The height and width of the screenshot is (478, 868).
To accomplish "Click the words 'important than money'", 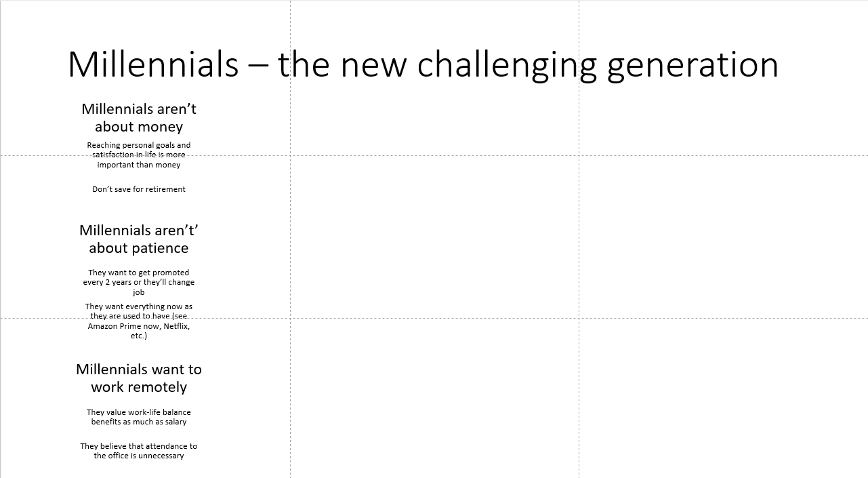I will pos(139,165).
